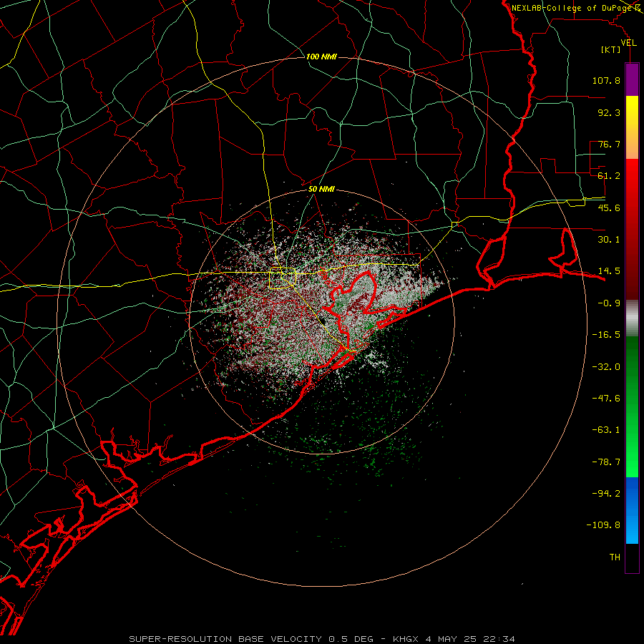Click the 100 NMI range ring label
This screenshot has width=644, height=644.
pos(321,57)
